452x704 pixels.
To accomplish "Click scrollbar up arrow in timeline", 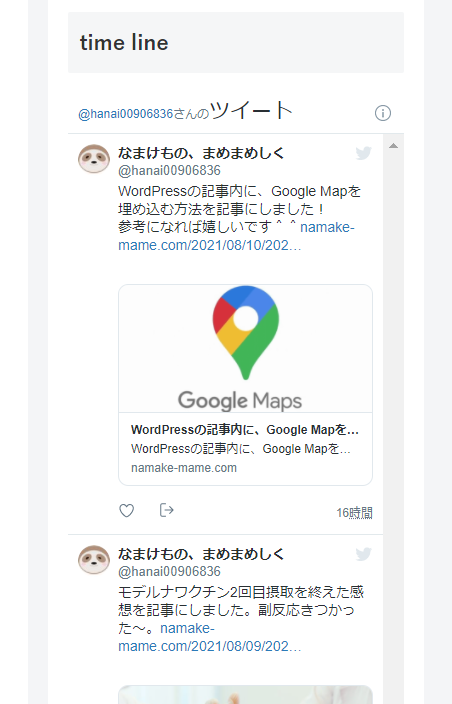I will [393, 145].
